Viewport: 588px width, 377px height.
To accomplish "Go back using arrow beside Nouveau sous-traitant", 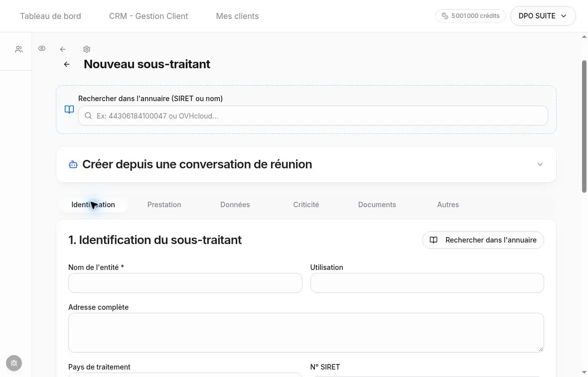I will click(x=67, y=64).
